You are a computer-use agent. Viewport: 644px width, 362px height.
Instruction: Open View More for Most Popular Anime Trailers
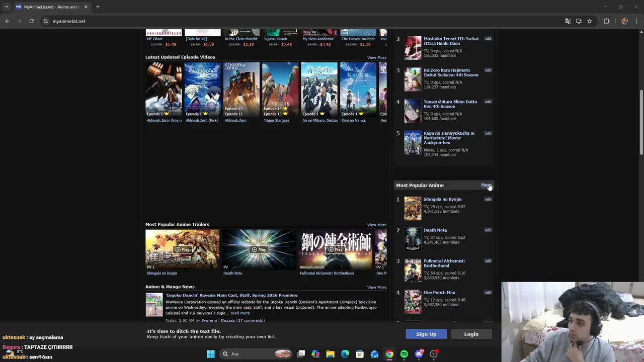point(377,225)
